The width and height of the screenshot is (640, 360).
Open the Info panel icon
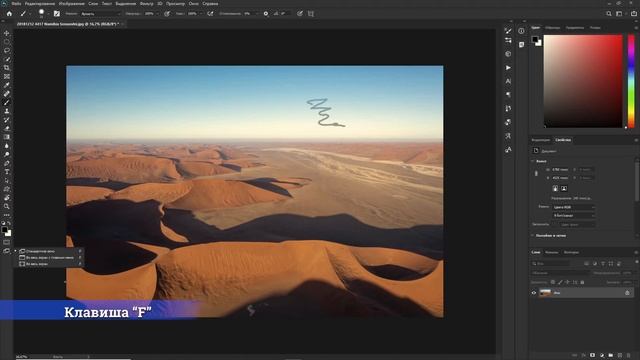(521, 31)
